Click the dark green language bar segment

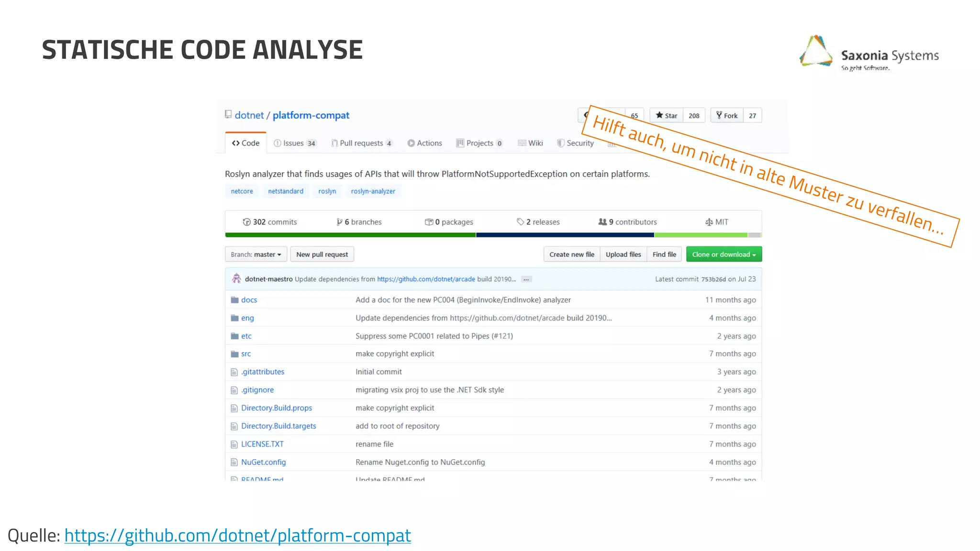click(x=350, y=235)
